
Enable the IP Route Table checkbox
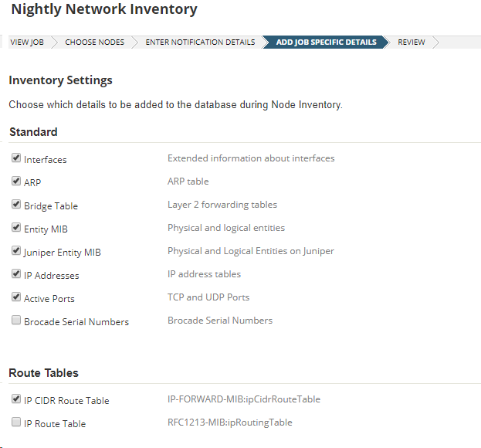(x=16, y=423)
